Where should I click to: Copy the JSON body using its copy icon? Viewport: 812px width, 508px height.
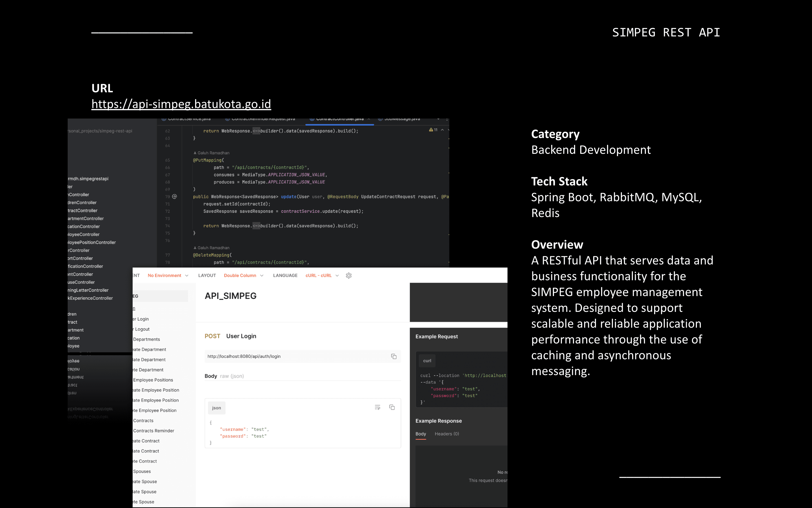(392, 407)
